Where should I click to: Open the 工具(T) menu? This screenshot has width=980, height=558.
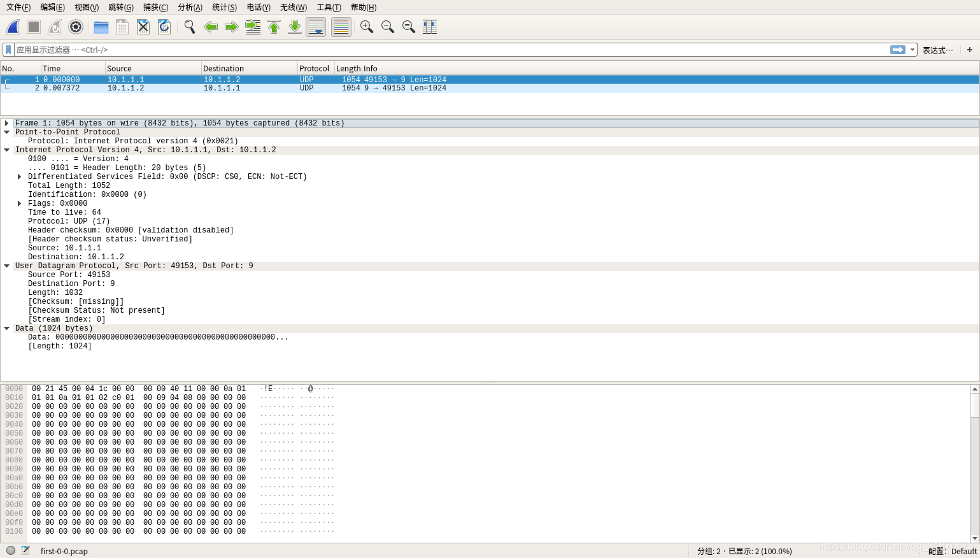pyautogui.click(x=329, y=8)
